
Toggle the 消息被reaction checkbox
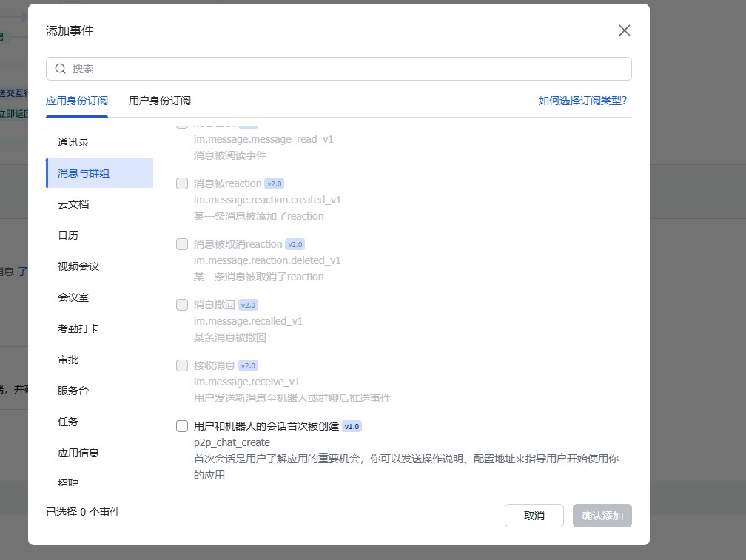coord(182,183)
